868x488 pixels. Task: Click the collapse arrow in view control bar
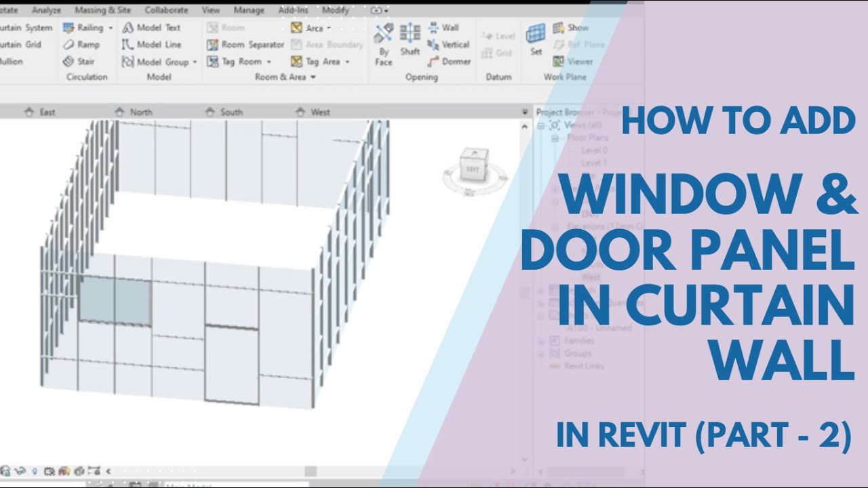click(108, 470)
